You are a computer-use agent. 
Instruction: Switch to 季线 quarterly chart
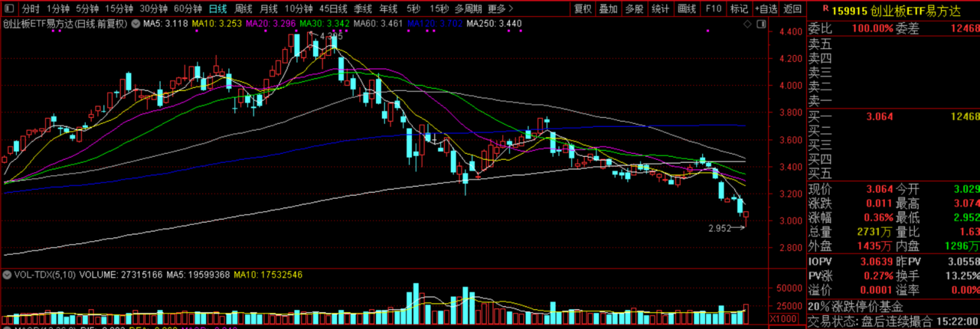(363, 9)
